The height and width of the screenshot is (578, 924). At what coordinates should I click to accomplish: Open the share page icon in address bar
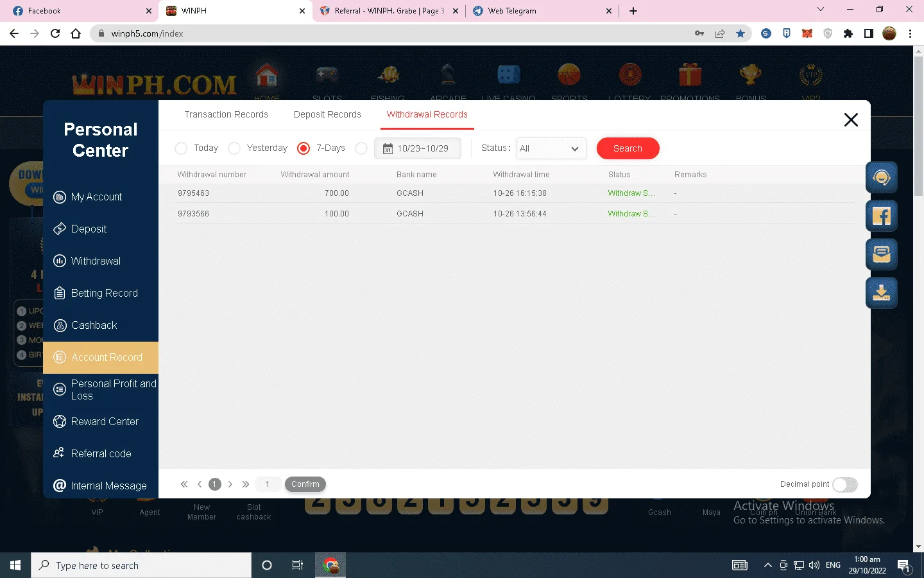click(x=720, y=33)
